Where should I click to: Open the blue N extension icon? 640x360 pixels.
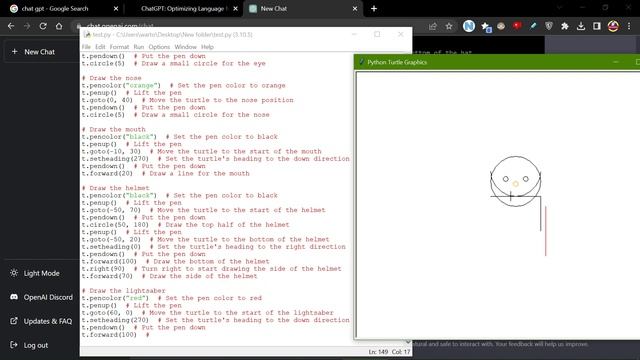point(469,26)
